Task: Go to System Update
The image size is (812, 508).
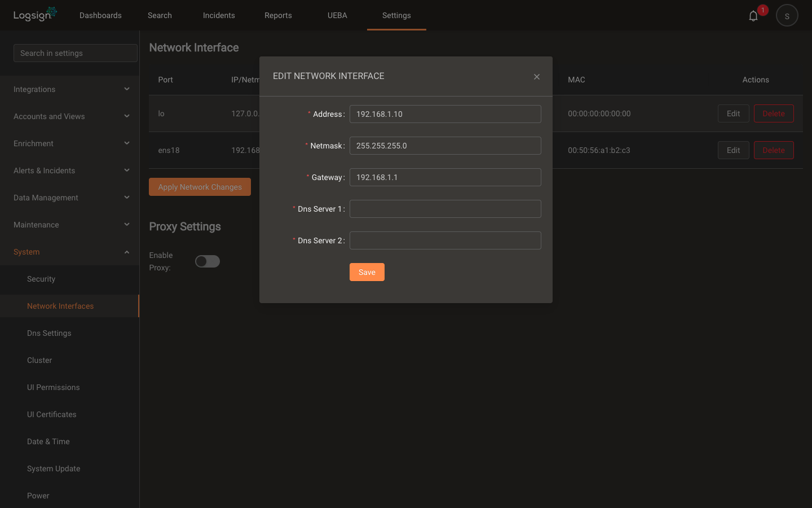Action: coord(70,468)
